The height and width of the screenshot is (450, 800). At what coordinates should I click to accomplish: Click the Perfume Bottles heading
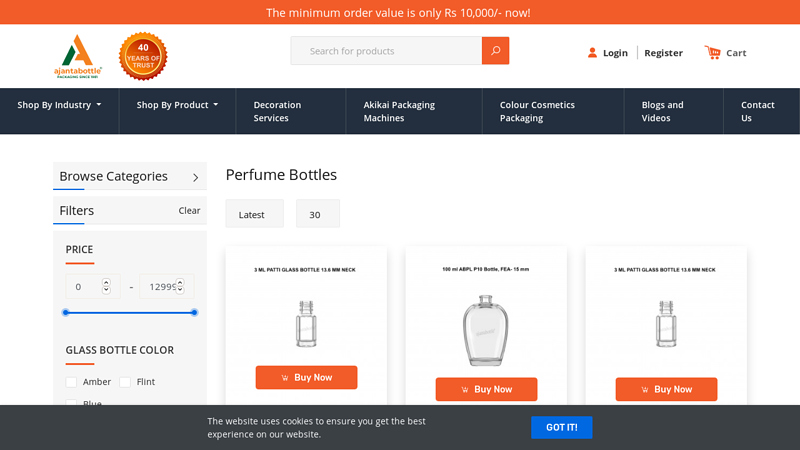coord(281,174)
